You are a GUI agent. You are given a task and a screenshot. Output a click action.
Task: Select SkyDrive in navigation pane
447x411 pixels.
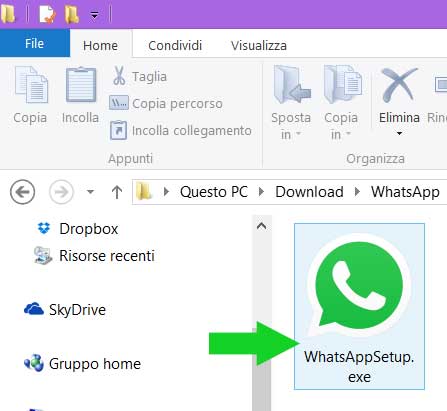point(65,310)
